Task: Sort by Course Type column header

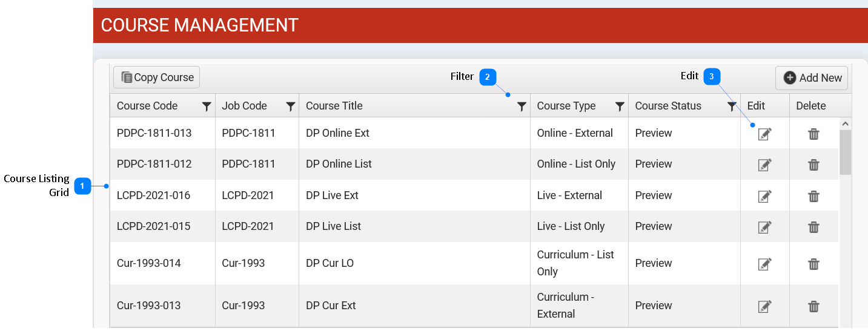Action: coord(566,106)
